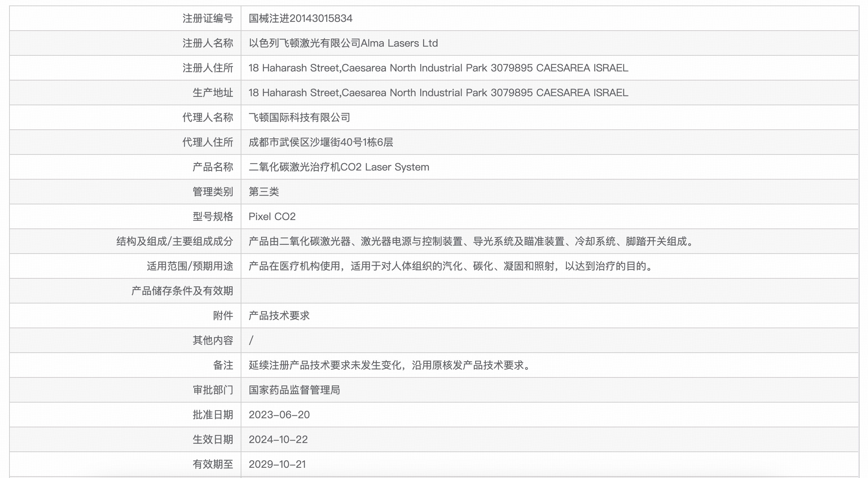The width and height of the screenshot is (868, 478).
Task: Click the approval date 2023-06-20
Action: (279, 415)
